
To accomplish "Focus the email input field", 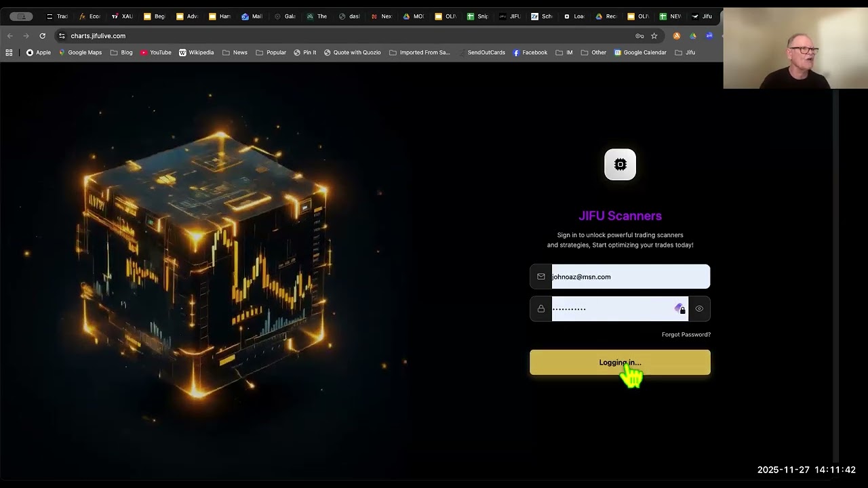I will click(631, 277).
